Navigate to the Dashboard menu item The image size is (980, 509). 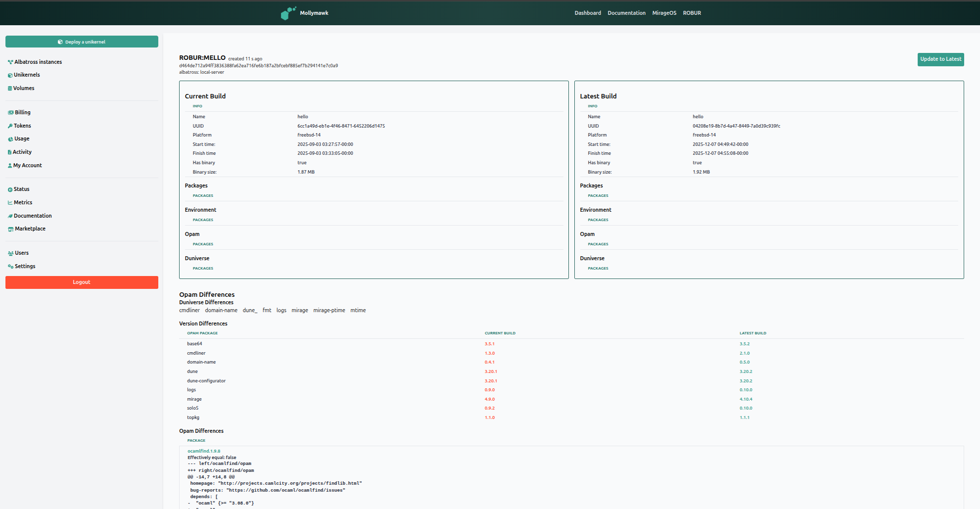(588, 13)
